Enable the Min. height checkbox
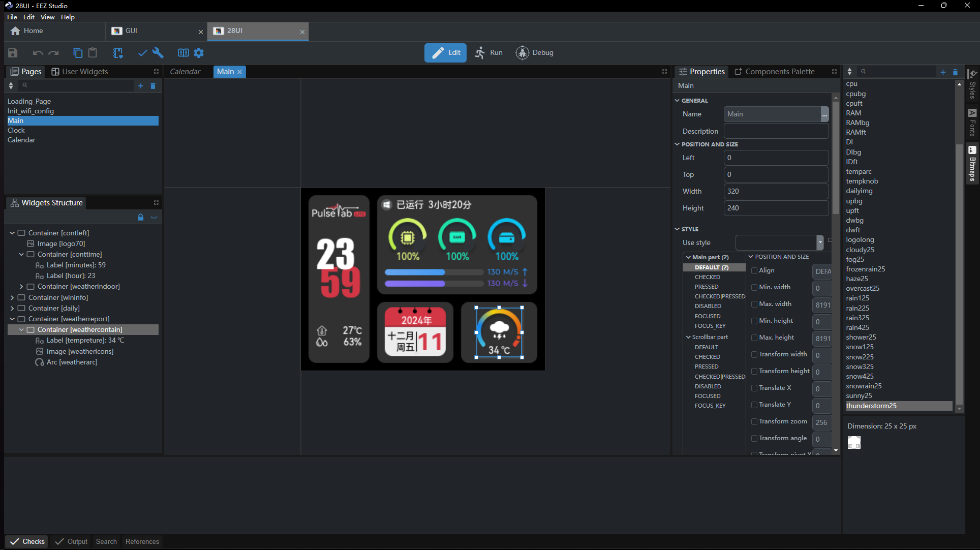 tap(754, 321)
